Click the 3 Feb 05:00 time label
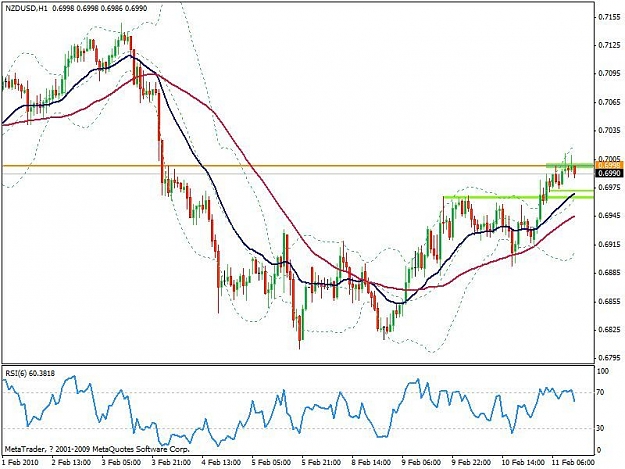 pos(122,463)
